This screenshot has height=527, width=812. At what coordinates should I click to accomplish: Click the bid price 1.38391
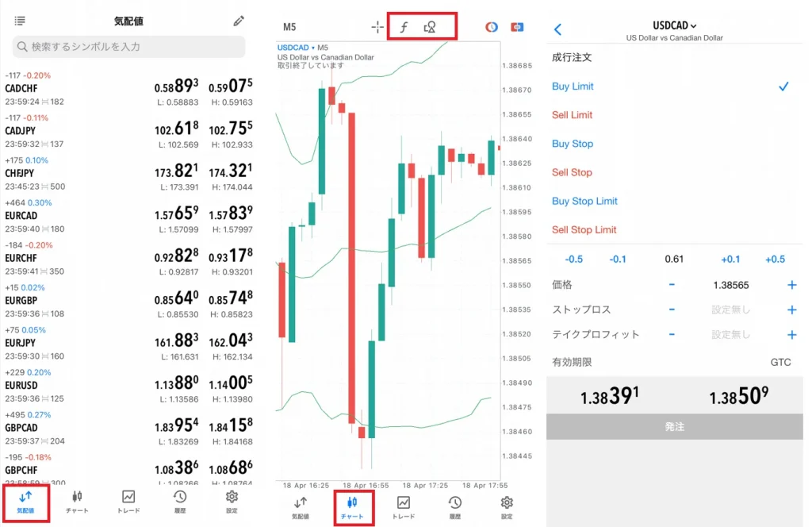point(610,396)
